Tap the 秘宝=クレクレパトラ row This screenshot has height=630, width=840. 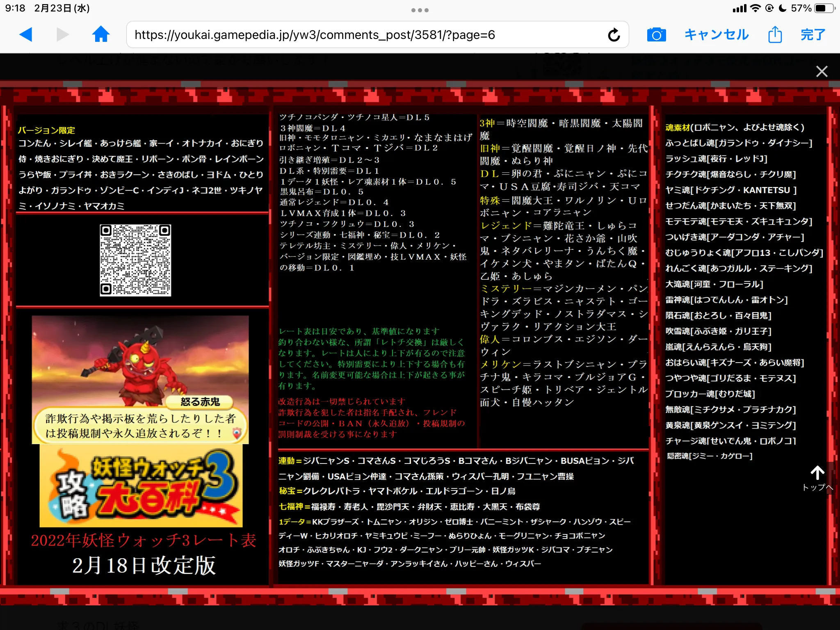coord(397,491)
